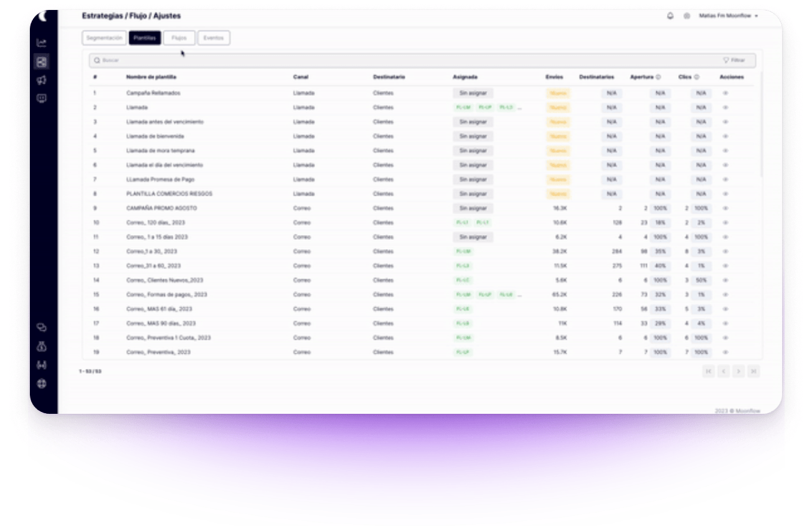Viewport: 812px width, 526px height.
Task: View Correo_ 120 días_ 2023 eye icon
Action: (725, 222)
